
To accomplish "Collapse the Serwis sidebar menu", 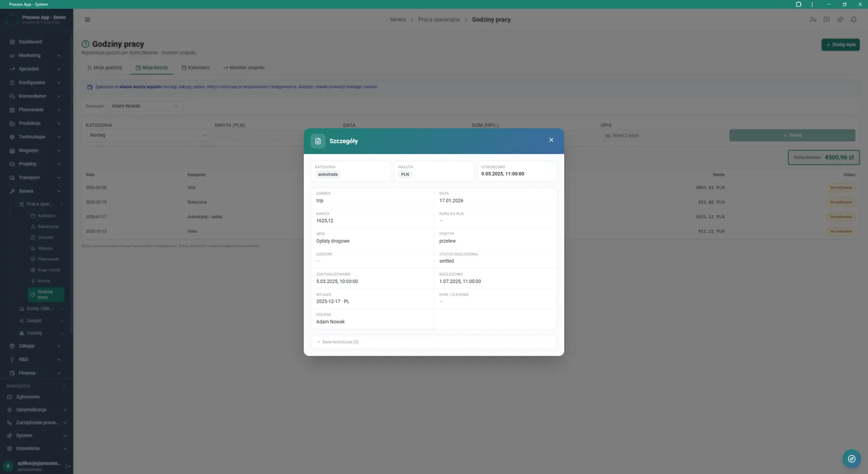I will [35, 191].
